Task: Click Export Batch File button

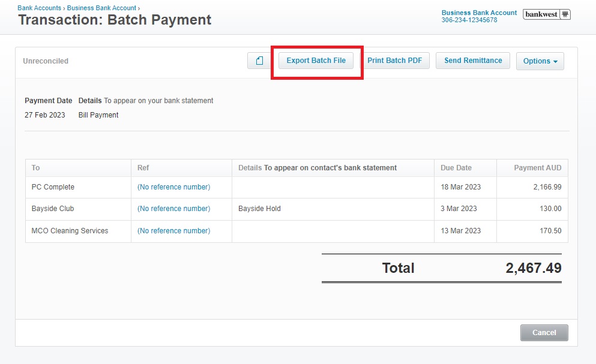Action: click(x=316, y=61)
